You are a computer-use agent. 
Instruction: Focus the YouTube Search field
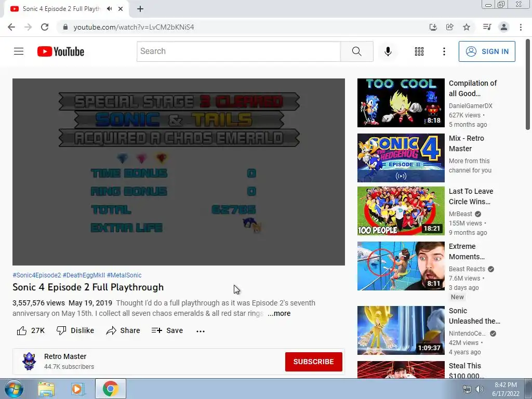[238, 51]
